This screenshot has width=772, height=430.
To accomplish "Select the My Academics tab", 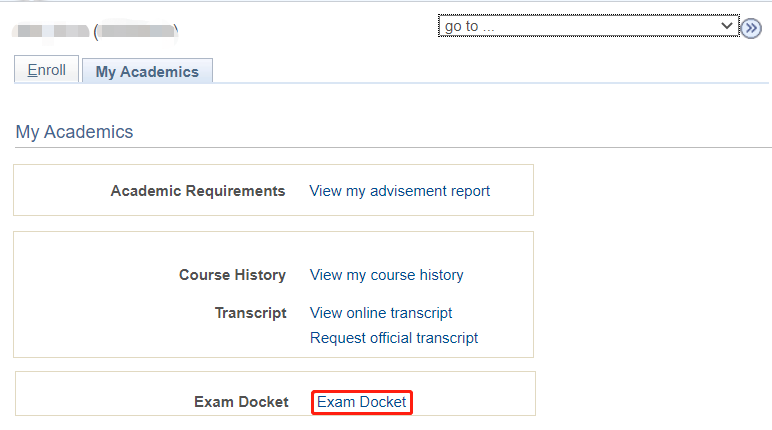I will pyautogui.click(x=147, y=71).
